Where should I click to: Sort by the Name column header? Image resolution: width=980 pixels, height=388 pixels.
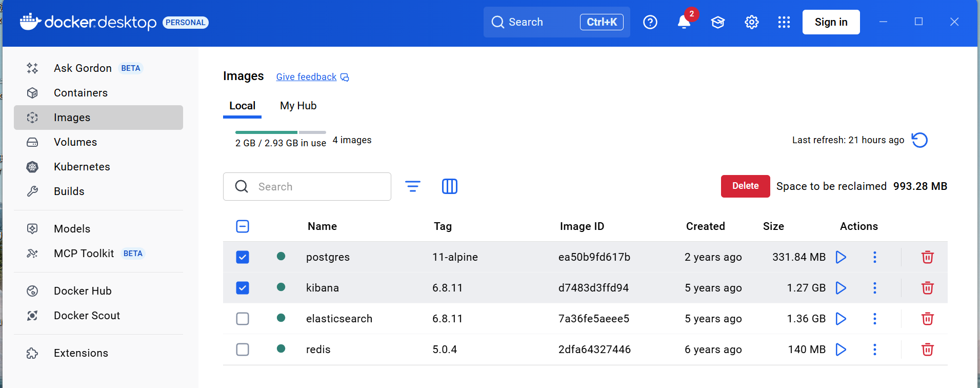click(323, 226)
